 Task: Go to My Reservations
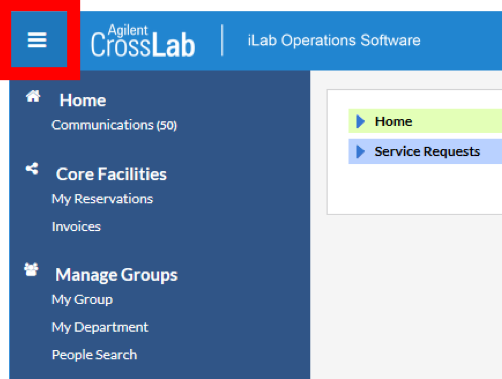click(102, 199)
